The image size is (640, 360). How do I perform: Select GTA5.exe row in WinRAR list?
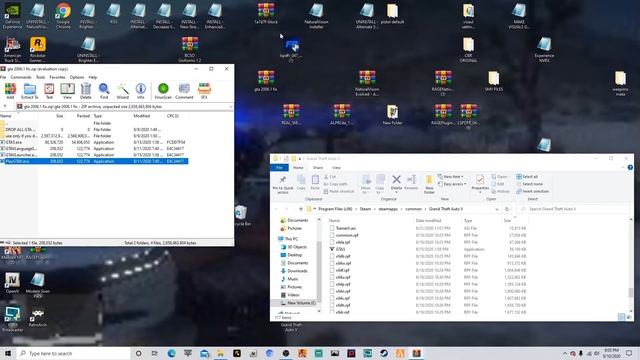coord(94,142)
